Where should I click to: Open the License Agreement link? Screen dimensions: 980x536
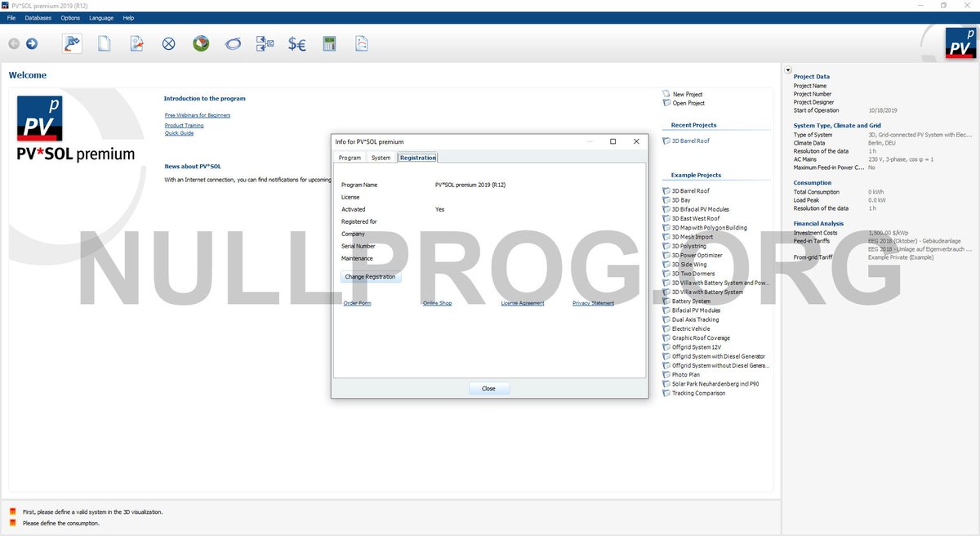pyautogui.click(x=522, y=303)
